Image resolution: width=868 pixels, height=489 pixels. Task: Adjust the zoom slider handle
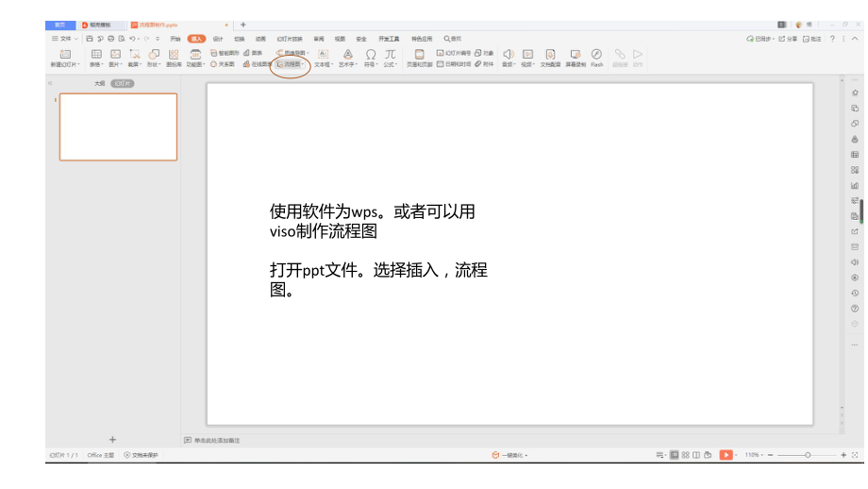point(808,455)
